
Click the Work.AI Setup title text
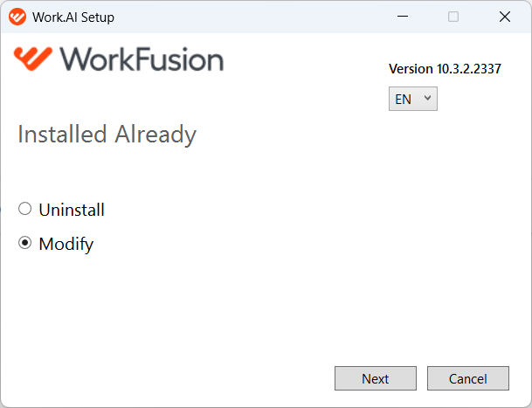click(x=73, y=17)
